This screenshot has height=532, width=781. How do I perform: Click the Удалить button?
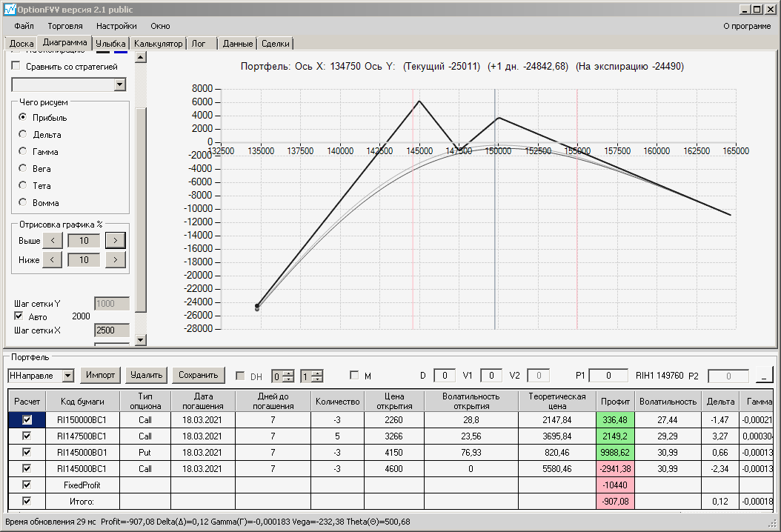[x=147, y=375]
